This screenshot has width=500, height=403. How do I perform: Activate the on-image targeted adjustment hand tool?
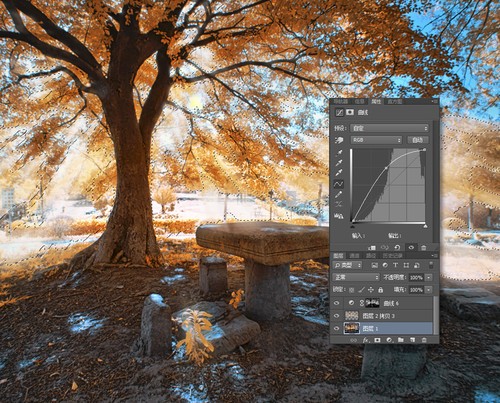339,140
